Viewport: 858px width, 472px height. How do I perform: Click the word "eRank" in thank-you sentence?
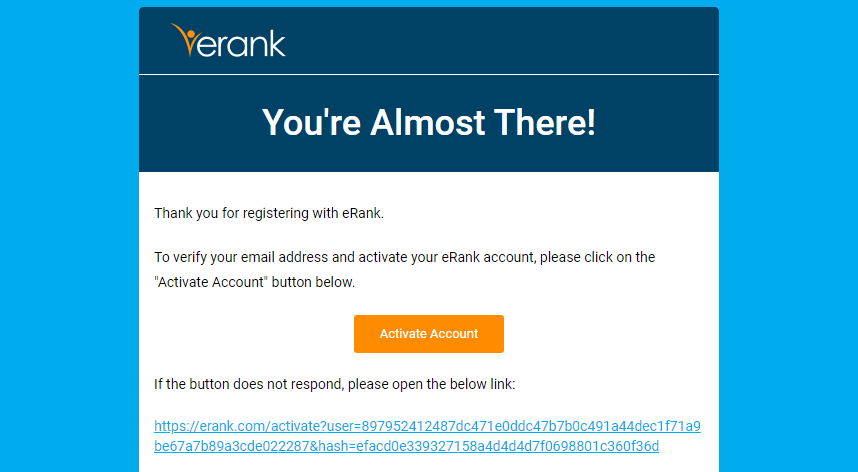pos(361,213)
